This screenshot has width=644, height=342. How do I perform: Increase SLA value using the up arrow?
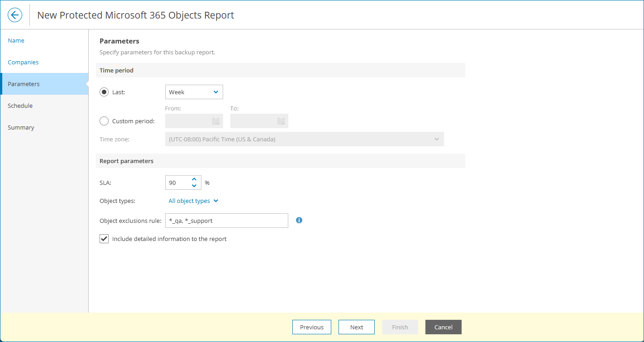coord(194,179)
